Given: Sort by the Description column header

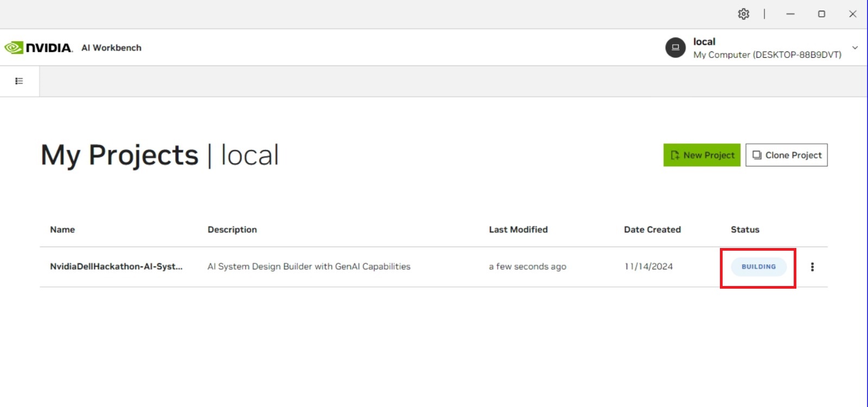Looking at the screenshot, I should [232, 230].
